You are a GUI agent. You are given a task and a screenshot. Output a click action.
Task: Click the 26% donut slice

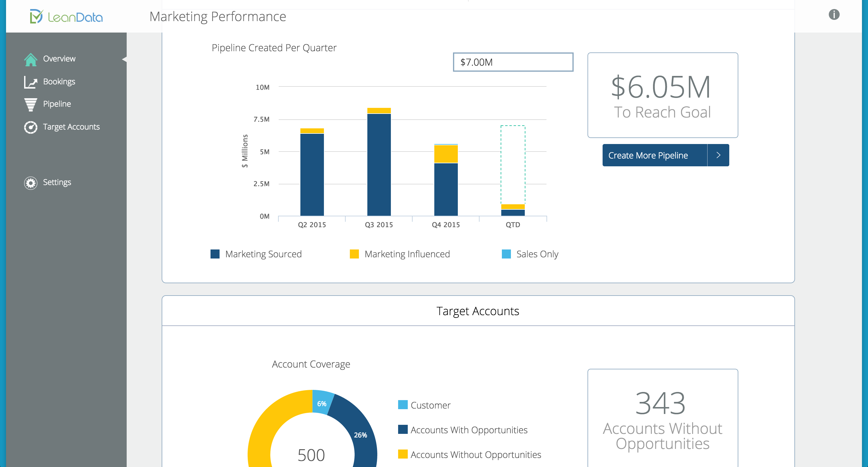pyautogui.click(x=360, y=435)
